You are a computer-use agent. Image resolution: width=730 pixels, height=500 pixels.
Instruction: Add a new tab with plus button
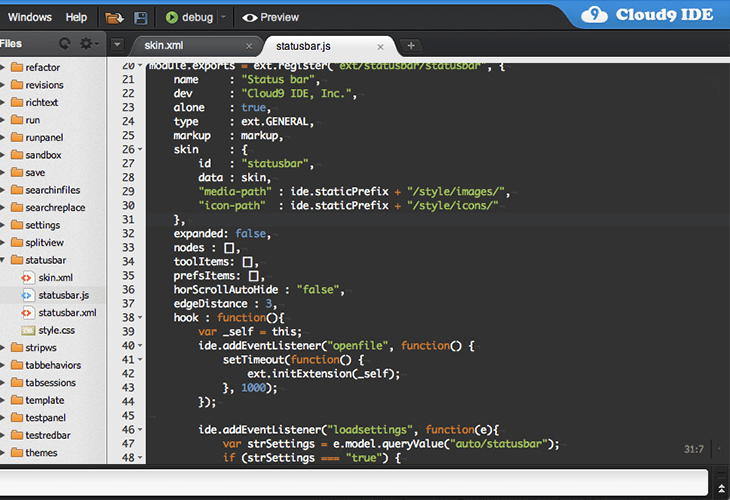[411, 46]
